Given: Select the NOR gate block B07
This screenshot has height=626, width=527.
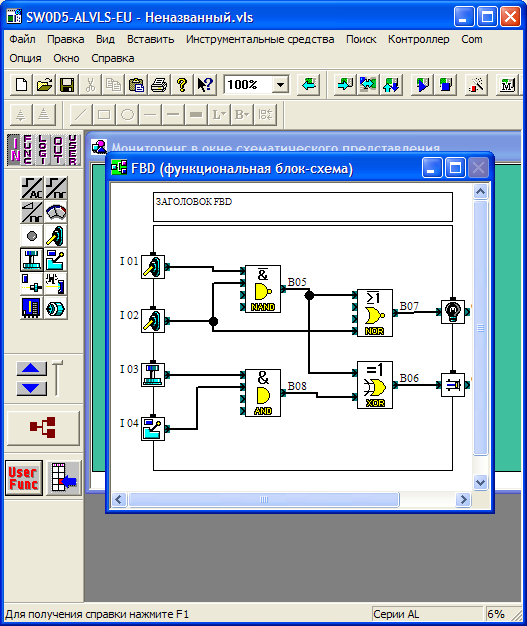Looking at the screenshot, I should [375, 313].
